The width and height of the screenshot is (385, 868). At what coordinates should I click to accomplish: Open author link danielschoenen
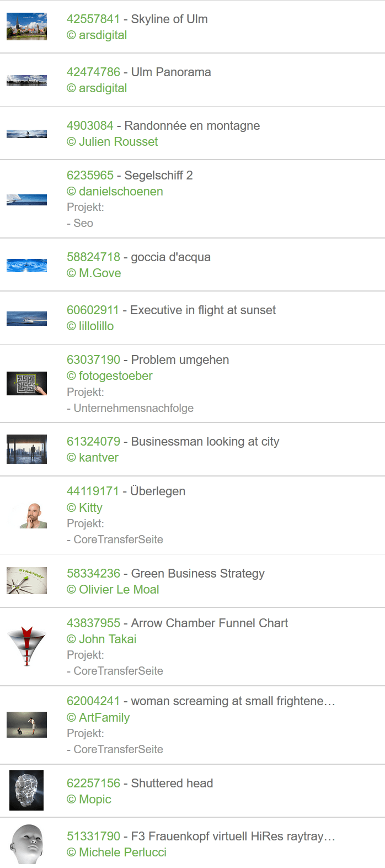click(x=121, y=191)
